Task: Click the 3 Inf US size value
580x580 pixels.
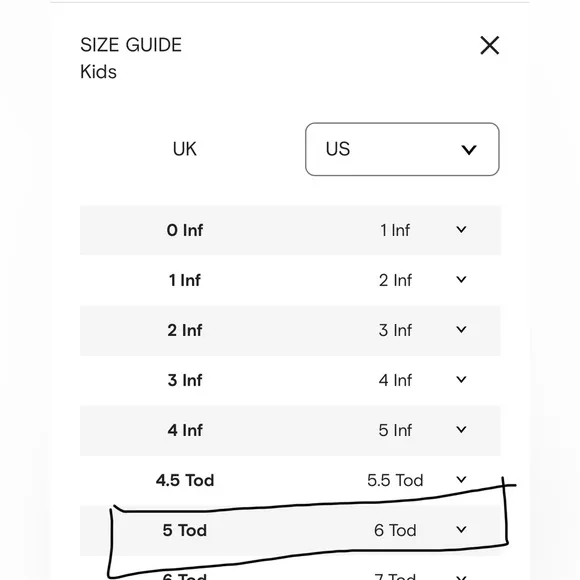Action: click(395, 330)
